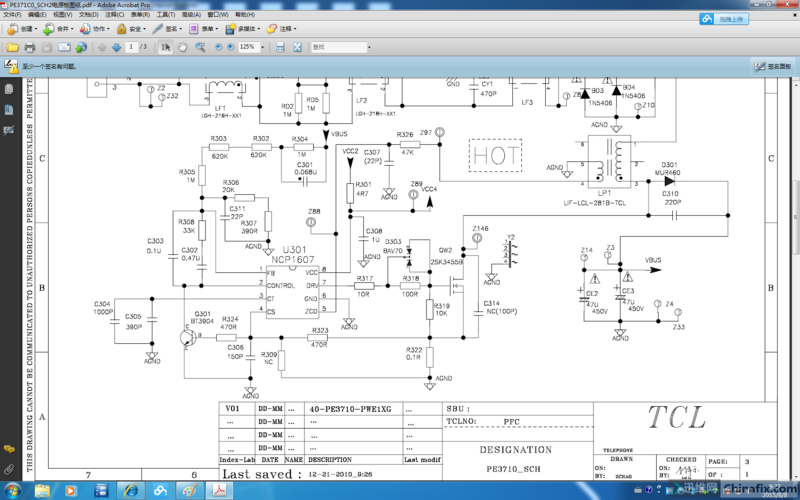Open the 签名面板 signature panel button
Viewport: 800px width, 500px height.
[772, 66]
